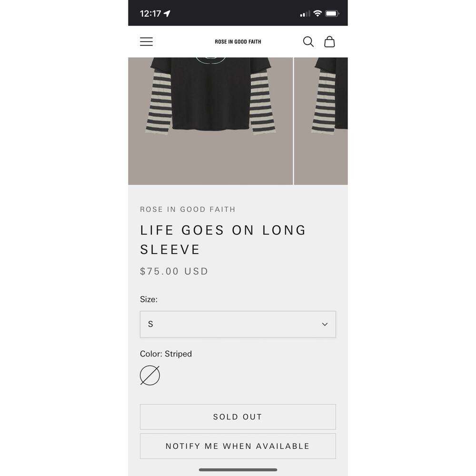Screen dimensions: 476x476
Task: Open the main long sleeve product image
Action: [210, 121]
